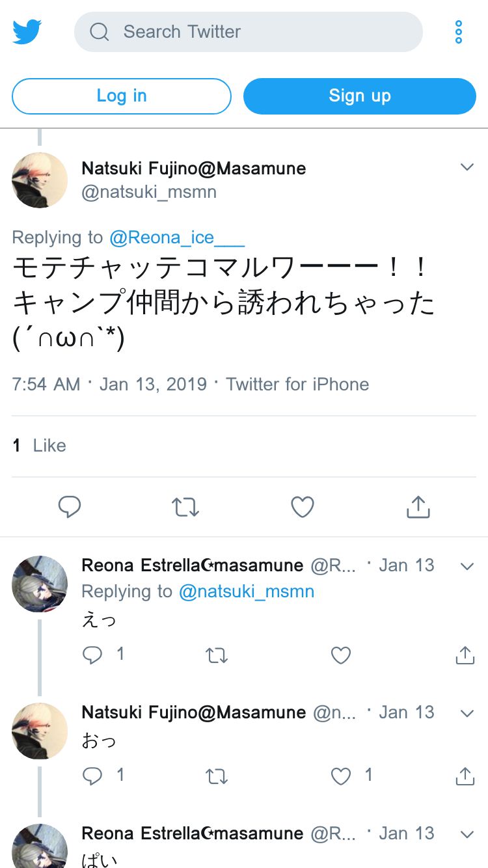Expand options chevron on main tweet
This screenshot has width=488, height=868.
click(x=467, y=167)
